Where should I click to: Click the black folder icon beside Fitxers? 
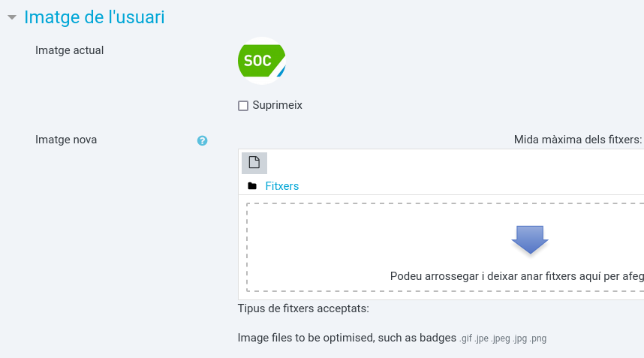(252, 186)
